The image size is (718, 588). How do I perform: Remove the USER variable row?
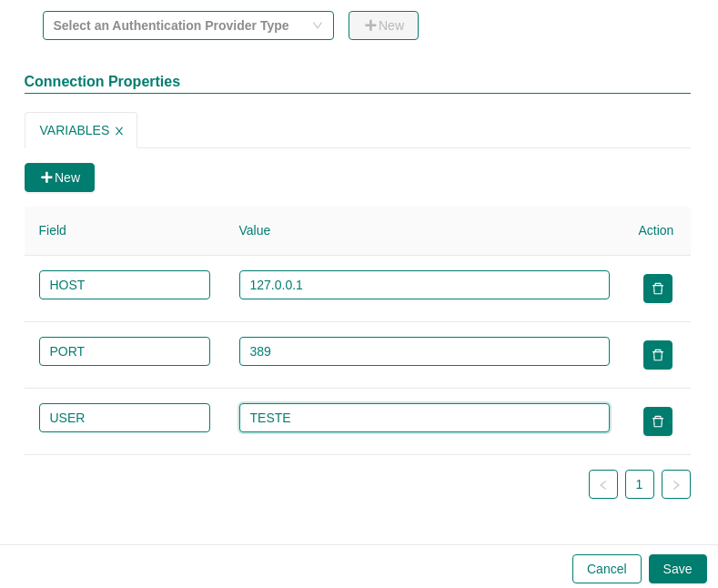(x=657, y=421)
